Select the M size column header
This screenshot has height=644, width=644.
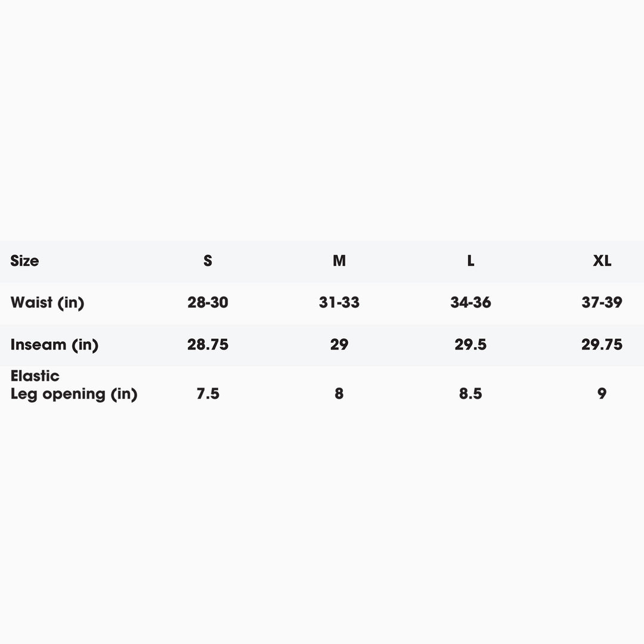[339, 261]
